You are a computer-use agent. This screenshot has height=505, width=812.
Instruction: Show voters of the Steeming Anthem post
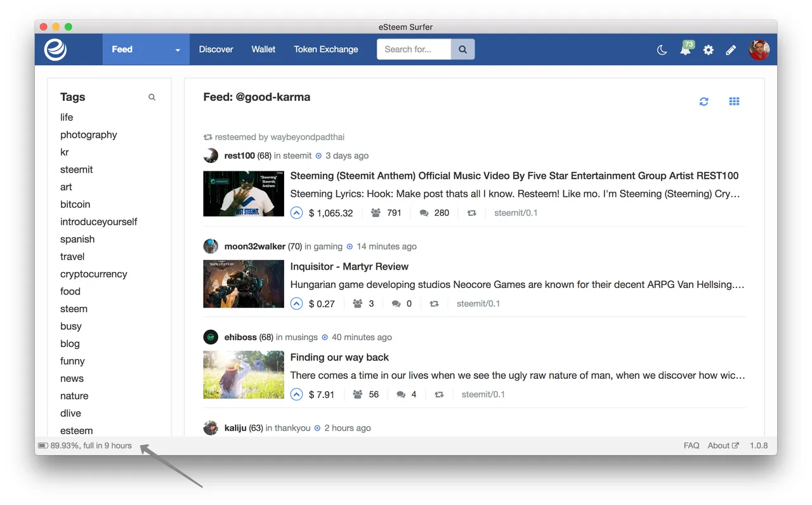tap(386, 213)
